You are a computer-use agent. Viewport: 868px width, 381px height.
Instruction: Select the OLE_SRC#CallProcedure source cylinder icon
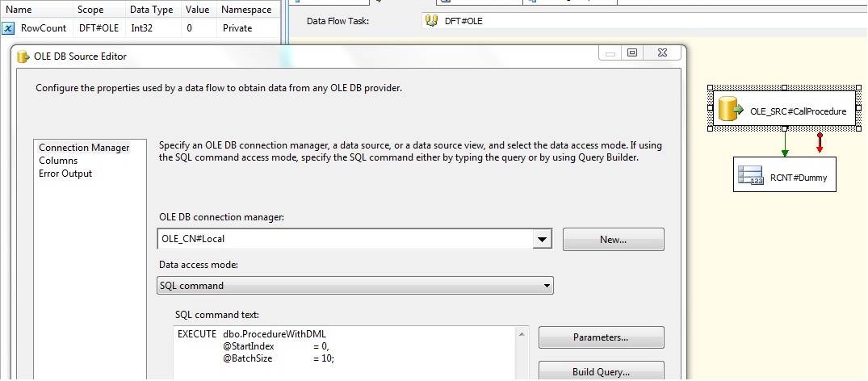coord(731,111)
